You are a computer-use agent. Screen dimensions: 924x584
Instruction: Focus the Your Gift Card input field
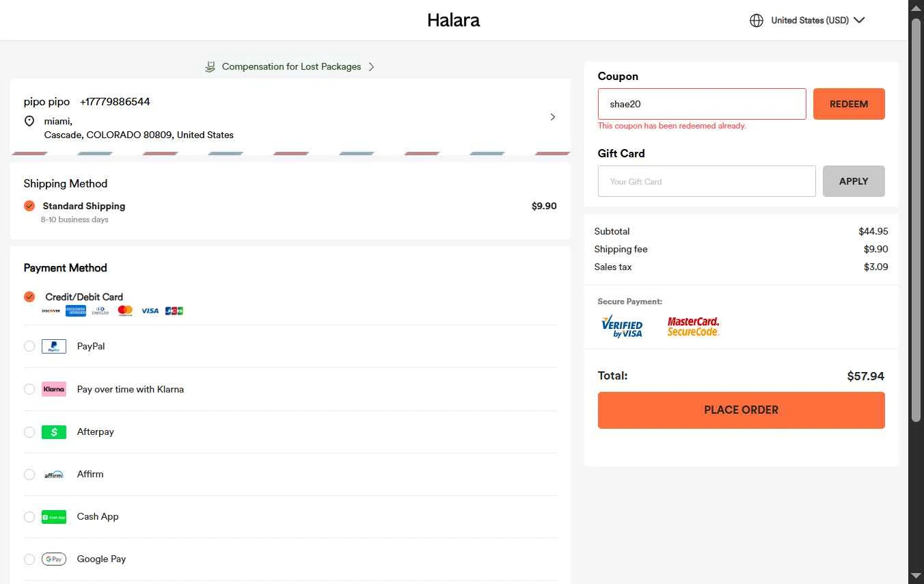[x=706, y=181]
